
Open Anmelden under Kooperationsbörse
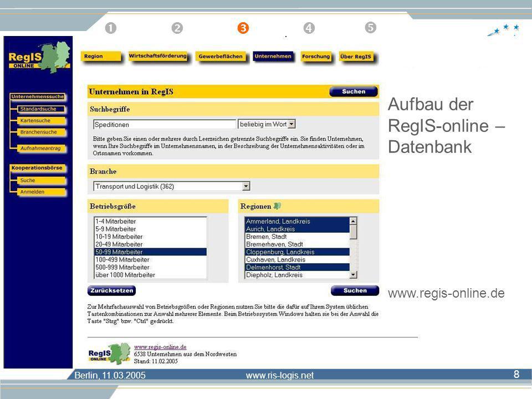[x=42, y=192]
